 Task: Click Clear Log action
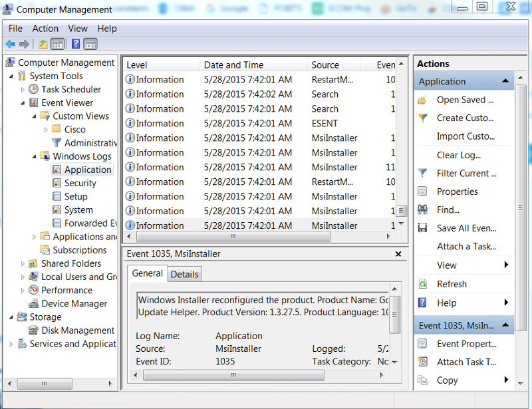coord(459,155)
